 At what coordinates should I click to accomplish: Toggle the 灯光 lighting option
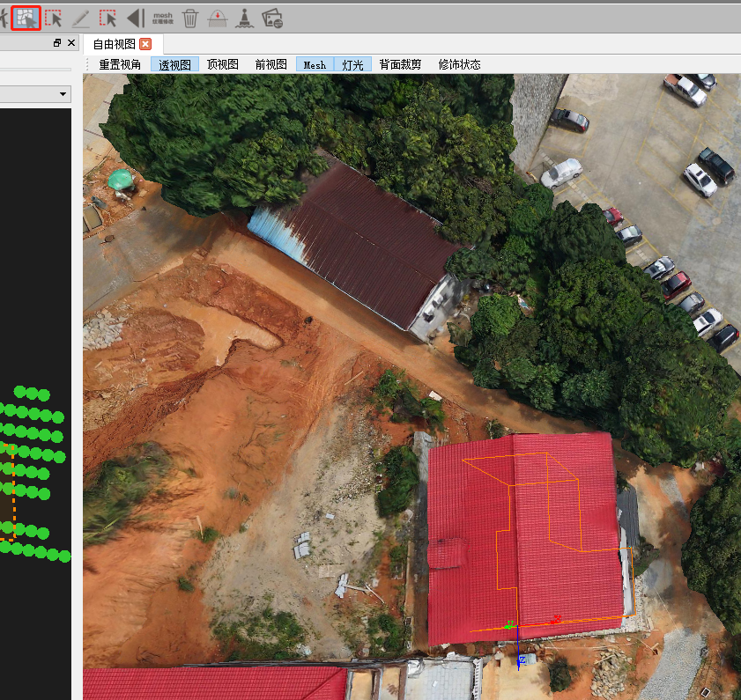pyautogui.click(x=352, y=63)
